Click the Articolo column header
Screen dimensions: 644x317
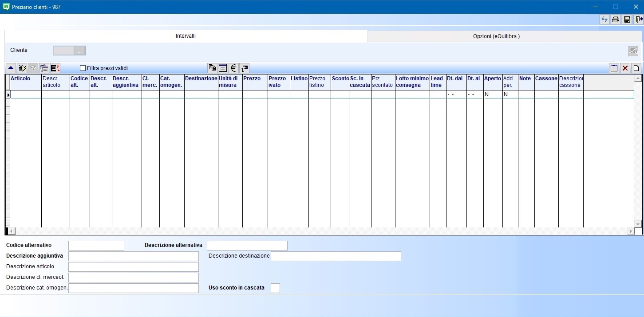pyautogui.click(x=25, y=82)
